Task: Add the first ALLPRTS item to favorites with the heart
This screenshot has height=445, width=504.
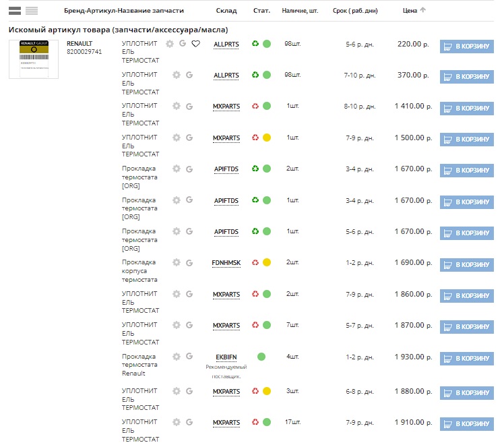Action: 195,44
